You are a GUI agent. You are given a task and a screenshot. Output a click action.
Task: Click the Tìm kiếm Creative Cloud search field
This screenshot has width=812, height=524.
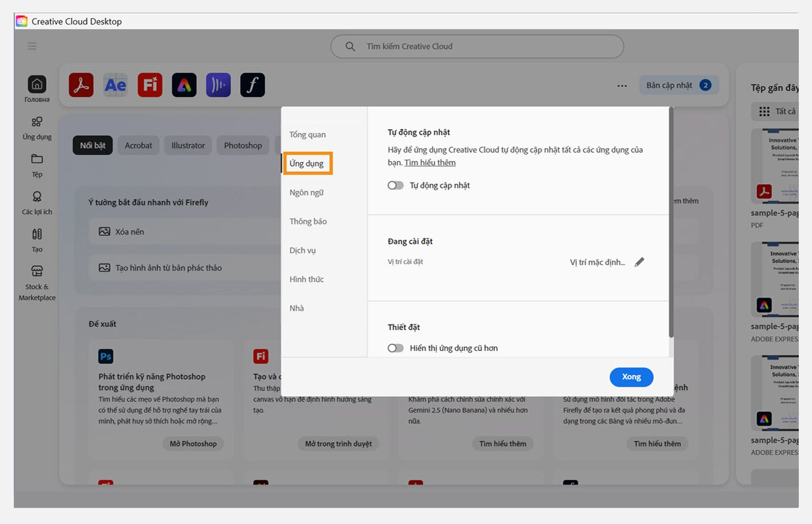pyautogui.click(x=477, y=46)
